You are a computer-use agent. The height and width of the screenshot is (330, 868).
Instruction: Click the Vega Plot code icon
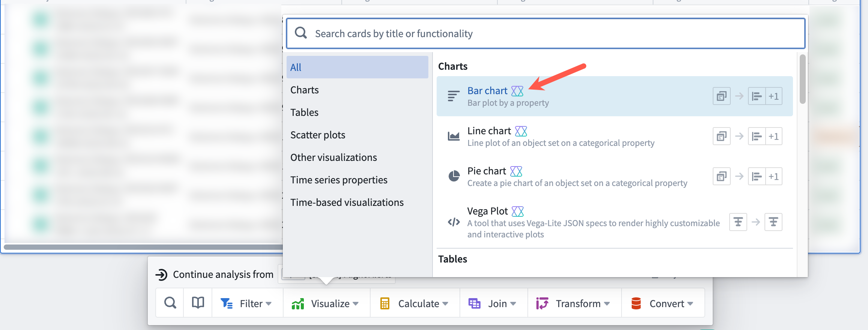click(454, 222)
